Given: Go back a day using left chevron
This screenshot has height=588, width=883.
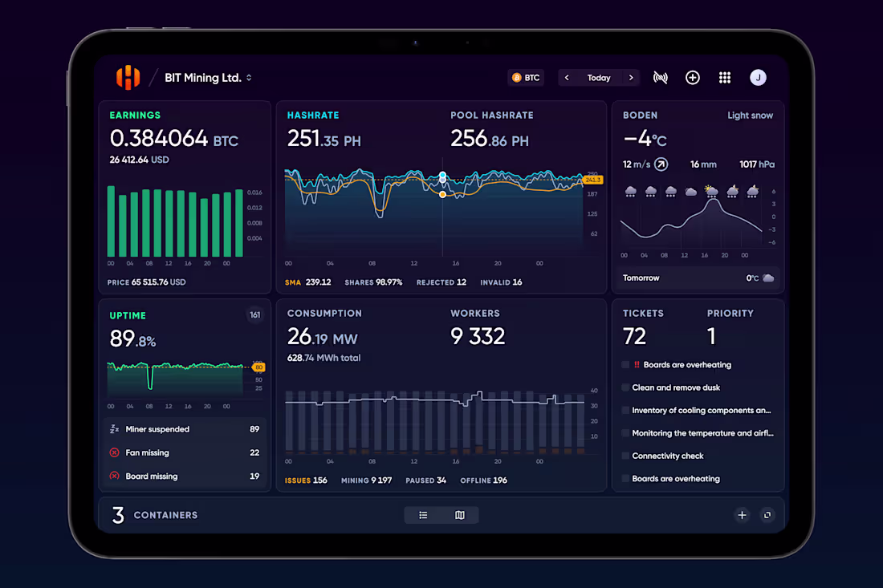Looking at the screenshot, I should pyautogui.click(x=567, y=77).
